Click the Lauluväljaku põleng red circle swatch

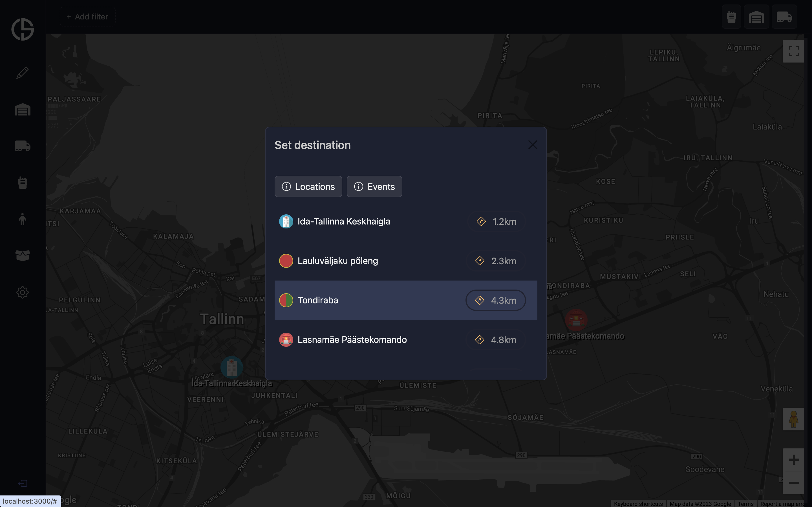(x=286, y=261)
